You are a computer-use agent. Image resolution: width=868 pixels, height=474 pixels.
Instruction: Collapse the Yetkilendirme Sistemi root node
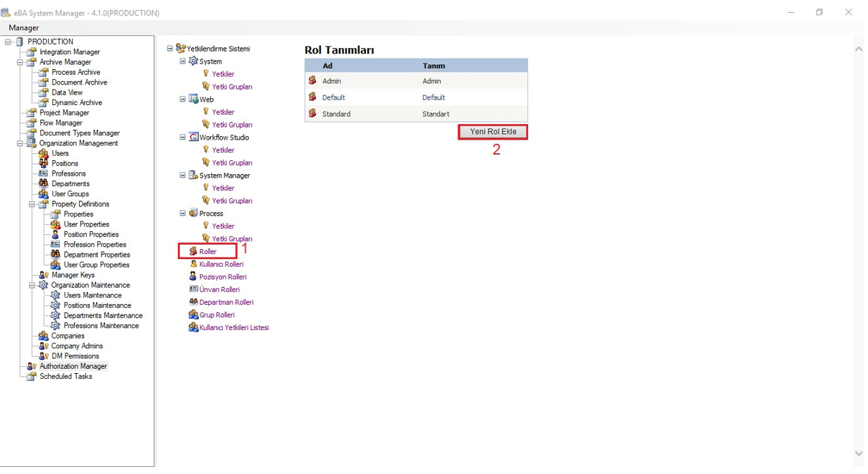click(x=170, y=49)
